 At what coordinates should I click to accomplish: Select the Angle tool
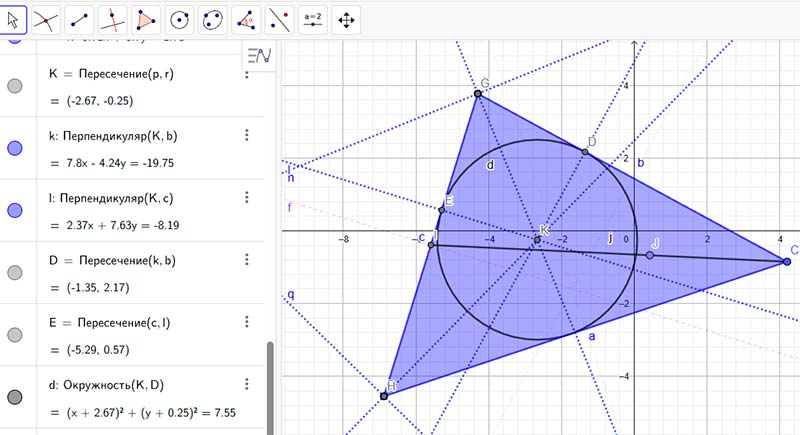[x=246, y=19]
